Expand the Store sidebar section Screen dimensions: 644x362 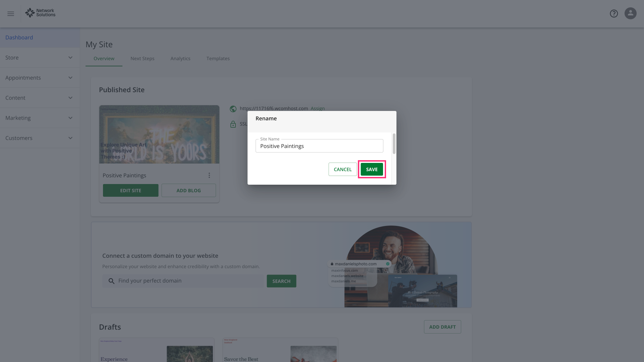40,58
